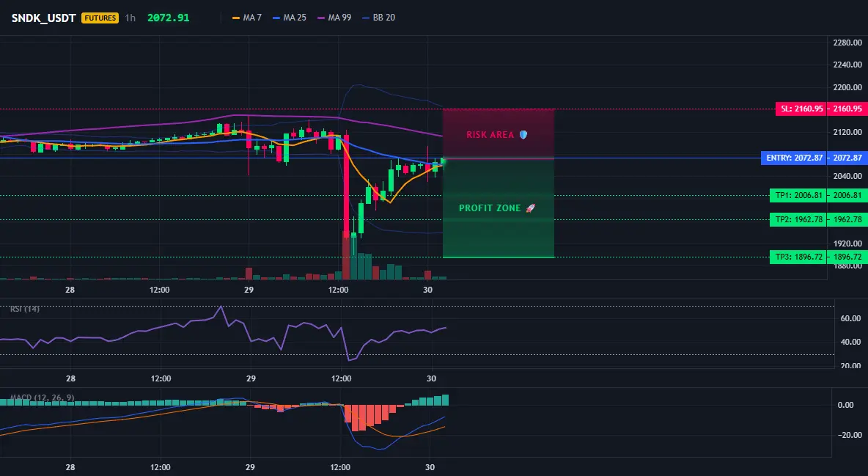Click the 2200.00 price axis value
The height and width of the screenshot is (476, 868).
[x=847, y=87]
